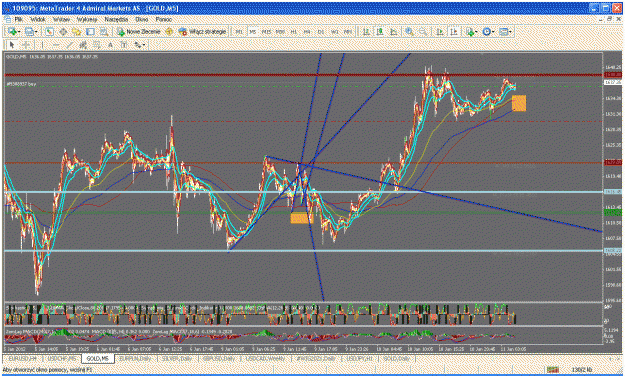Launch the Strategy Tester icon

(x=104, y=31)
